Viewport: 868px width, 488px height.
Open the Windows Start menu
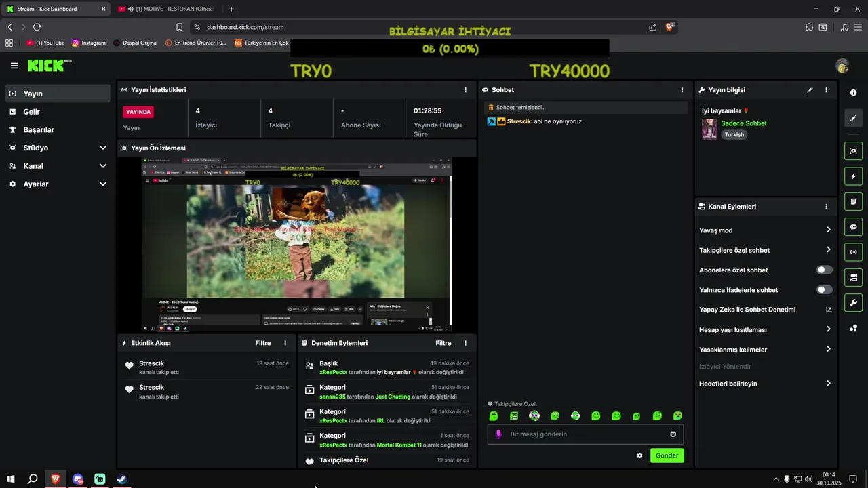(x=11, y=479)
